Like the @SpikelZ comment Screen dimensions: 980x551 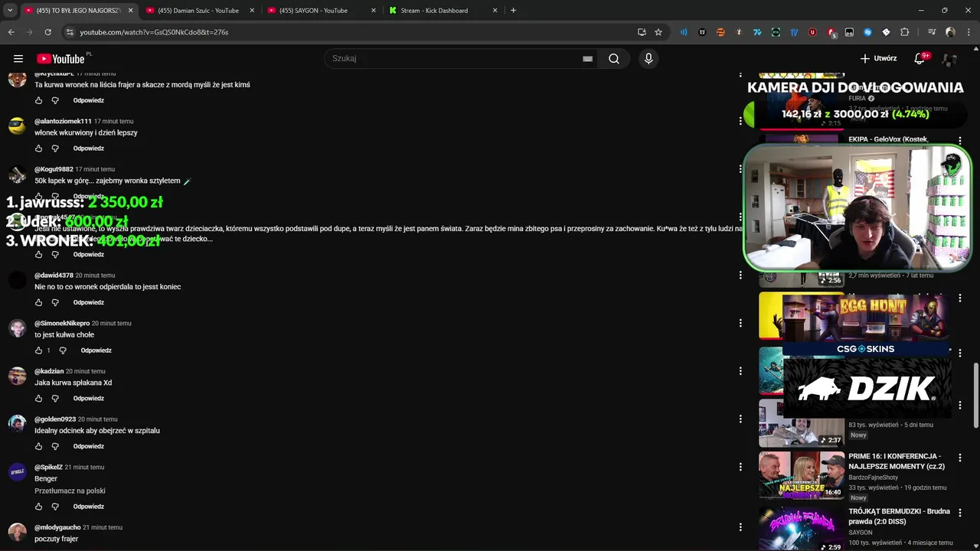pyautogui.click(x=39, y=507)
